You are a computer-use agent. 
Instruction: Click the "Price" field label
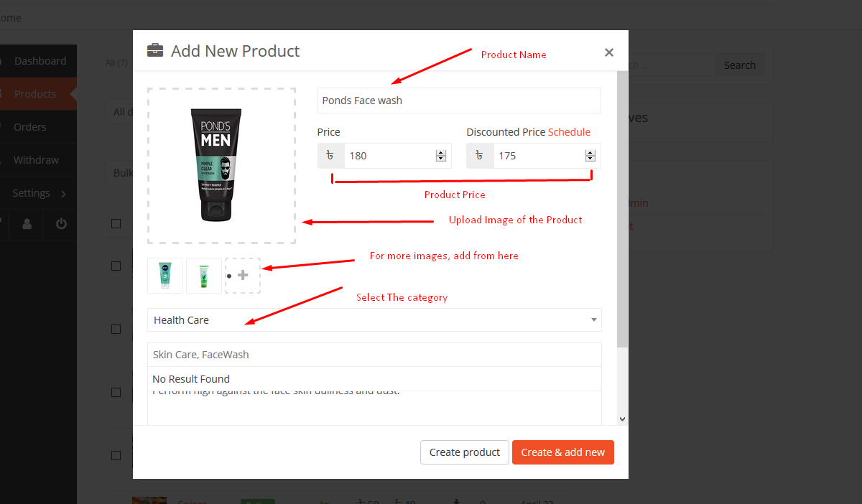[x=329, y=132]
